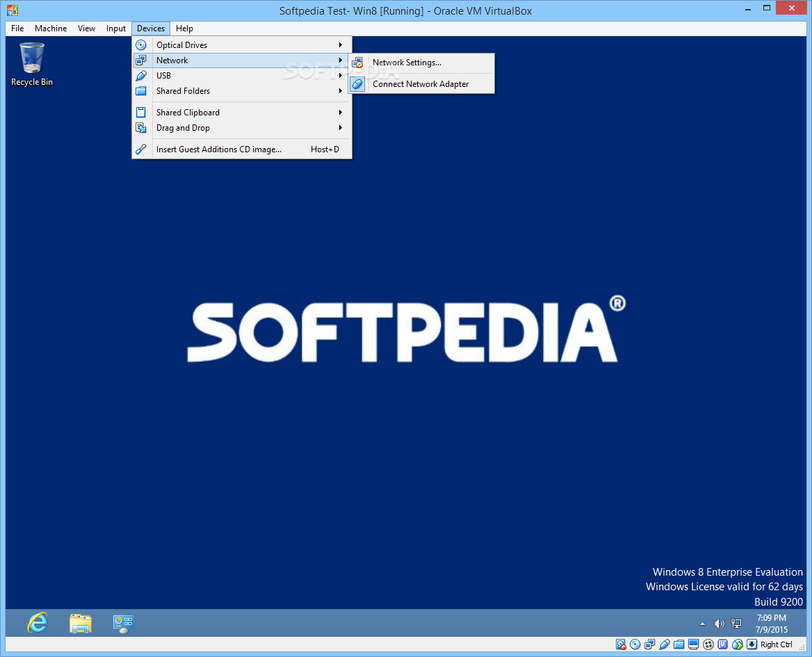Screen dimensions: 812x657
Task: Expand the Drag and Drop submenu
Action: click(242, 128)
